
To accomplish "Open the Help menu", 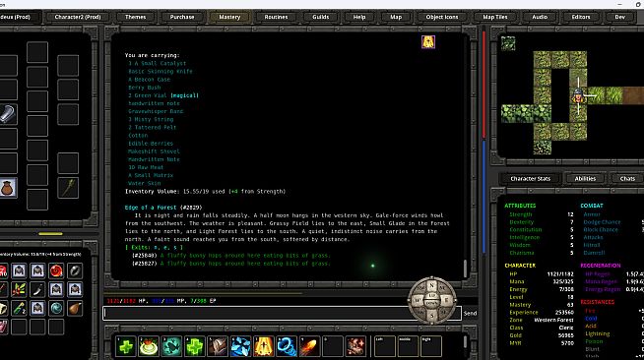I will coord(359,17).
